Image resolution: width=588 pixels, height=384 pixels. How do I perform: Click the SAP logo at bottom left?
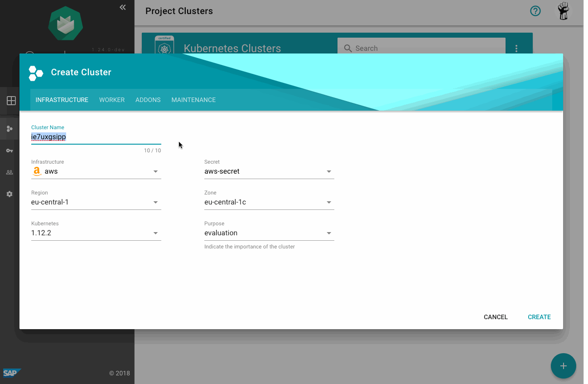pyautogui.click(x=11, y=373)
